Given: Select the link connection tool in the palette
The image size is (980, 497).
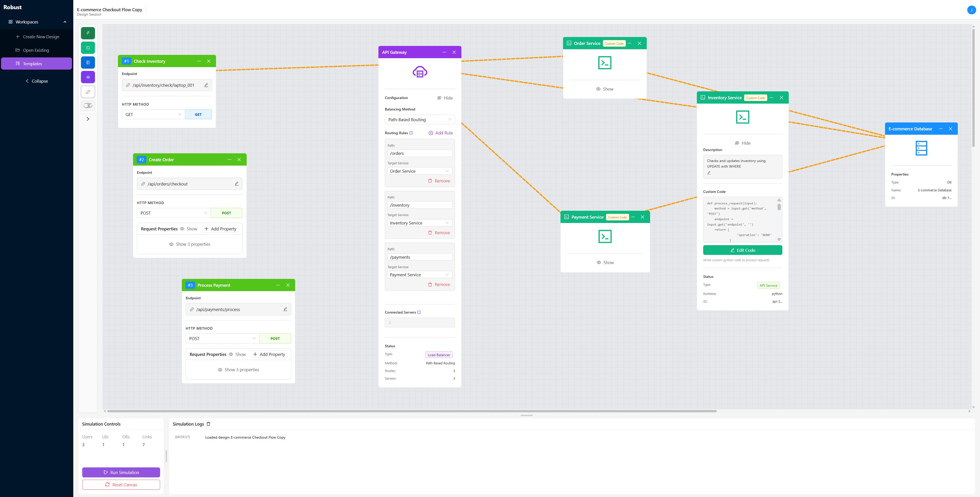Looking at the screenshot, I should coord(88,92).
